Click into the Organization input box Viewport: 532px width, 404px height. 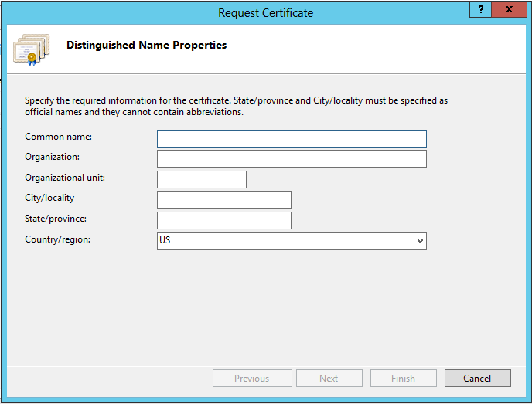point(292,158)
